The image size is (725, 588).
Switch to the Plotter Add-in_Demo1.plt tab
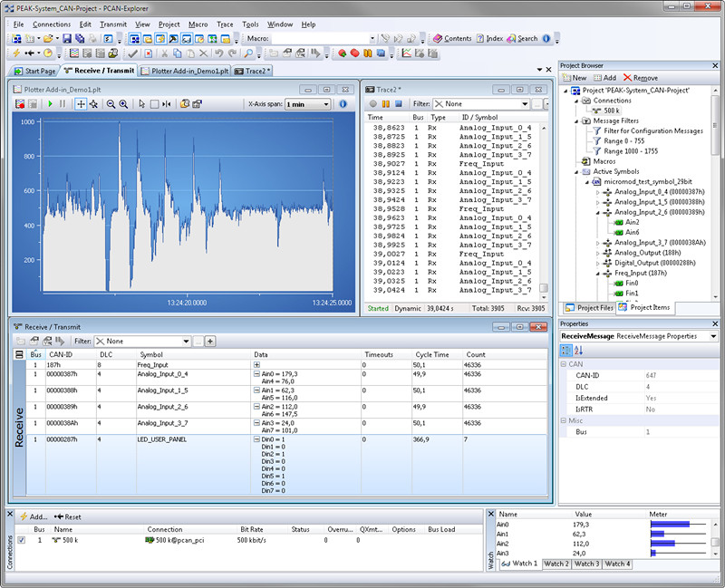click(185, 71)
